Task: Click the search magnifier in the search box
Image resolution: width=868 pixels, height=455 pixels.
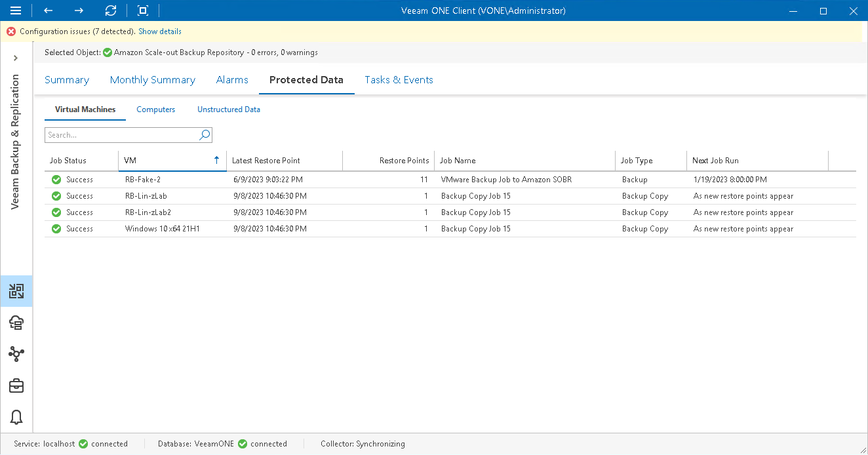Action: click(205, 134)
